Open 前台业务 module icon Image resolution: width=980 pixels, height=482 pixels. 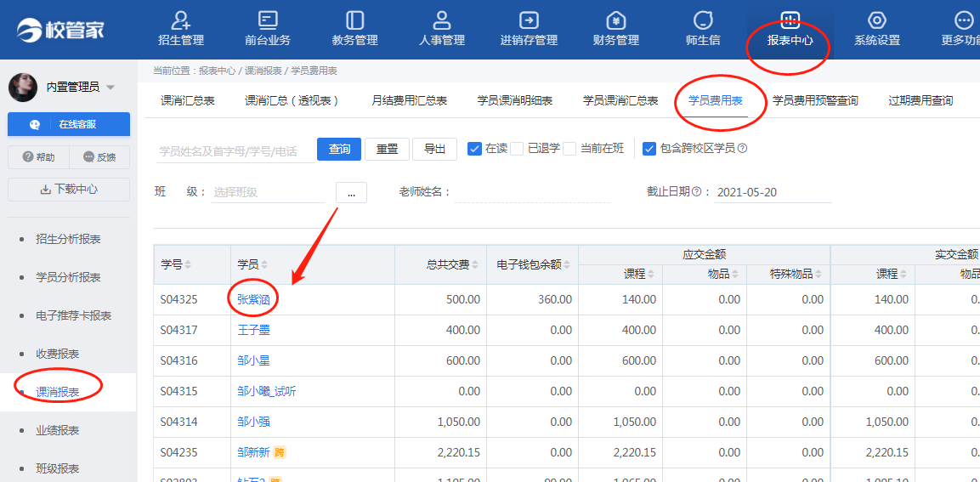tap(268, 20)
